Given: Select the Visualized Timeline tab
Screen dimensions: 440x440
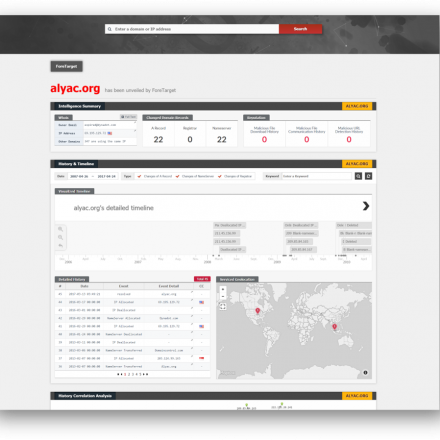Looking at the screenshot, I should 74,191.
